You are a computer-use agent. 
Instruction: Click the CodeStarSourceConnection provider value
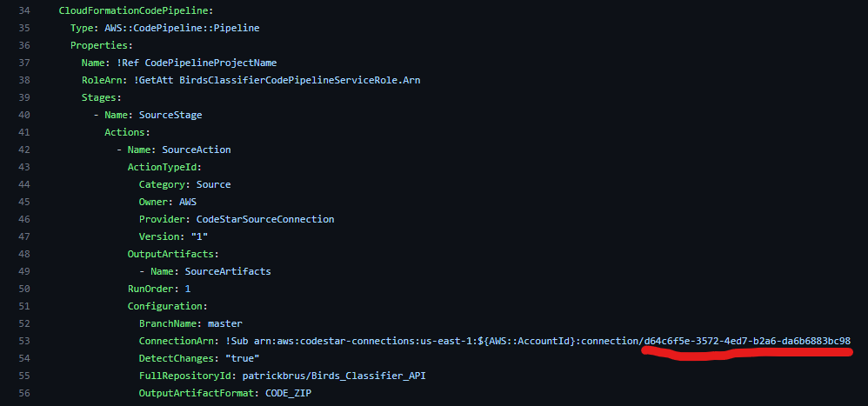[265, 219]
